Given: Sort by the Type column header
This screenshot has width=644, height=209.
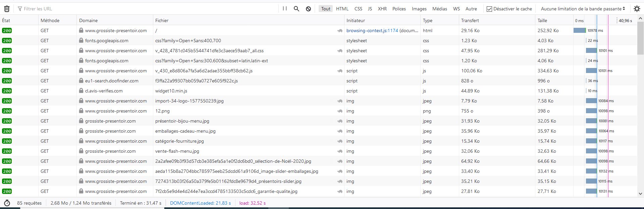Looking at the screenshot, I should (x=440, y=20).
